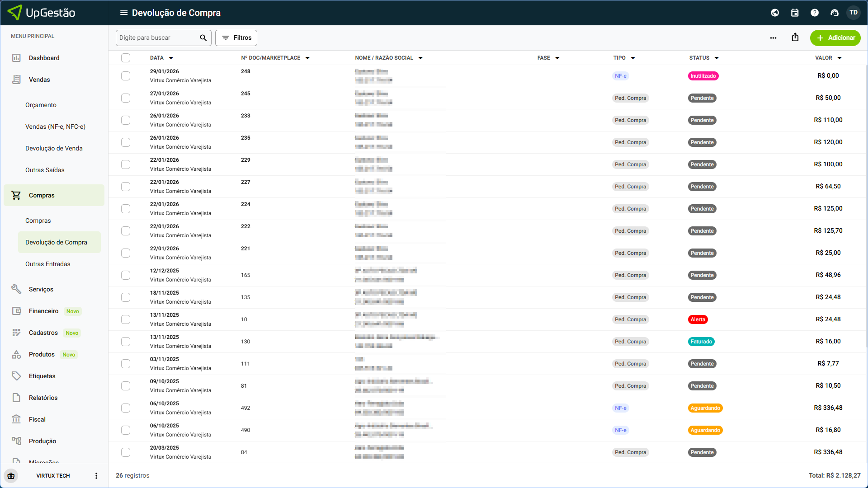
Task: Open the help question mark icon
Action: (x=815, y=13)
